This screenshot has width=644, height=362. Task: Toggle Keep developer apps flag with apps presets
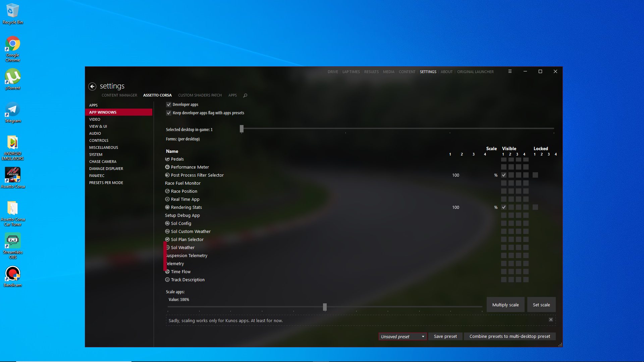(x=169, y=113)
